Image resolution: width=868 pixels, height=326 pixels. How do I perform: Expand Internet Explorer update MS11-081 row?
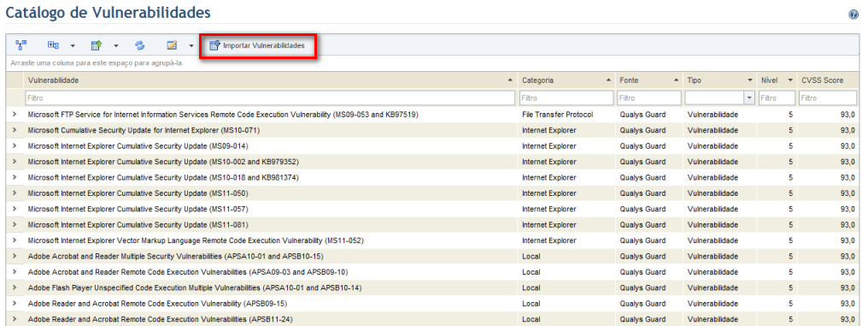pos(15,225)
